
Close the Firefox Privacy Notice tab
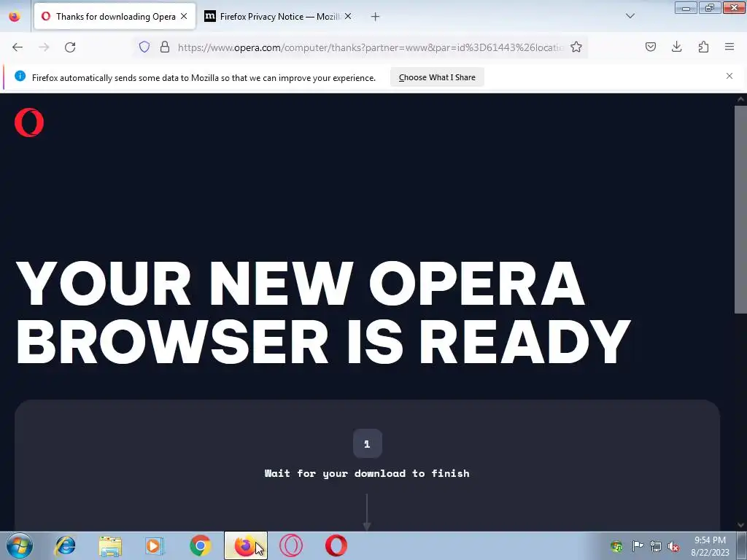point(348,16)
